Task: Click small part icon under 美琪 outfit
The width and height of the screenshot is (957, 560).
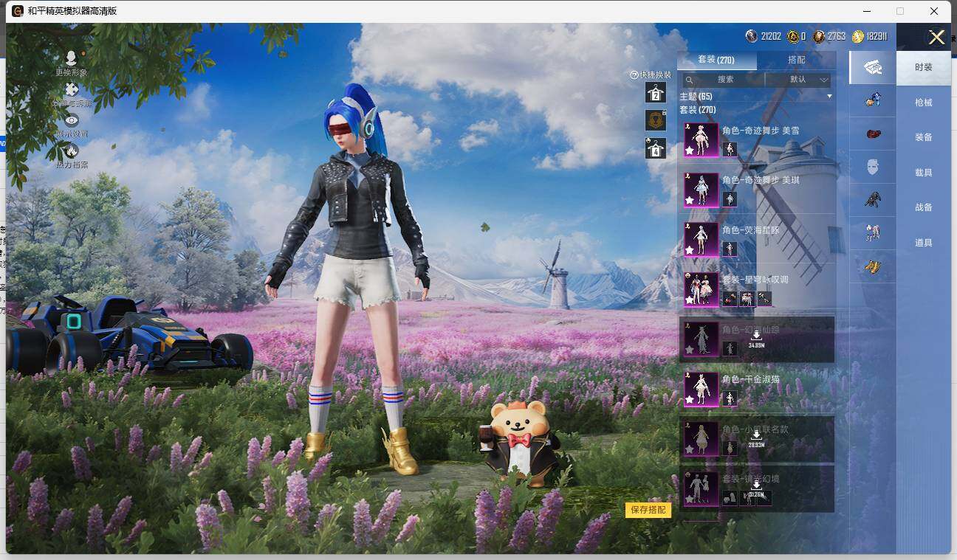Action: pyautogui.click(x=730, y=199)
